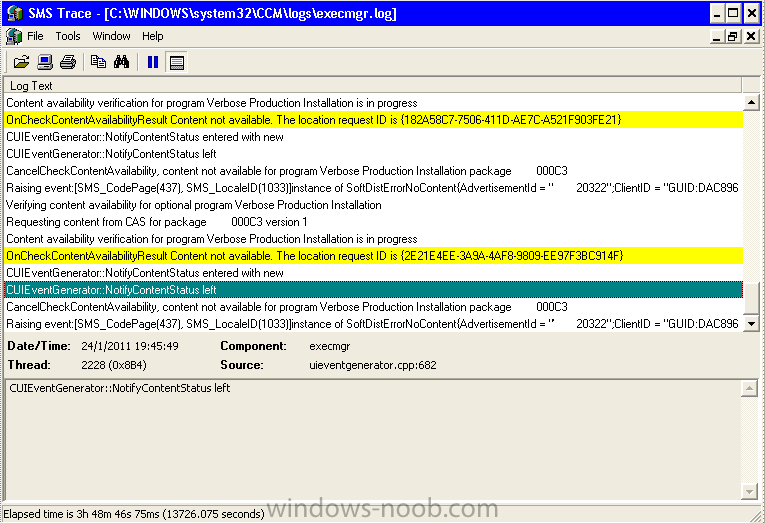Minimize the SMS Trace main window
The image size is (765, 523).
click(x=717, y=13)
